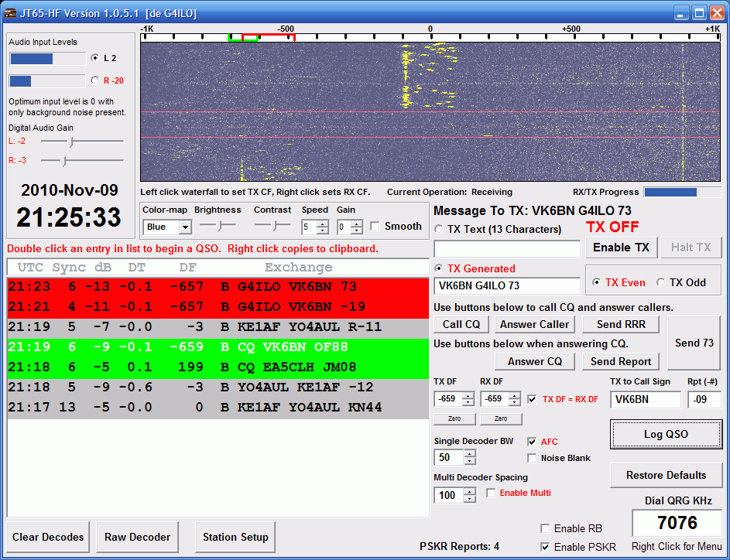Toggle the Enable PSKR checkbox
This screenshot has width=730, height=560.
(x=545, y=547)
